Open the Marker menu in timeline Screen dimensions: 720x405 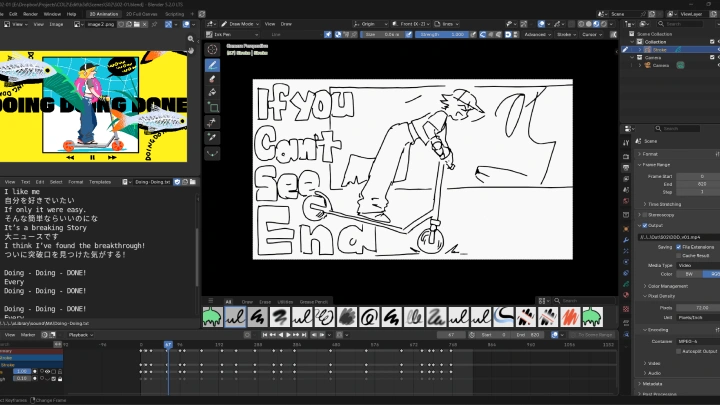(x=28, y=335)
